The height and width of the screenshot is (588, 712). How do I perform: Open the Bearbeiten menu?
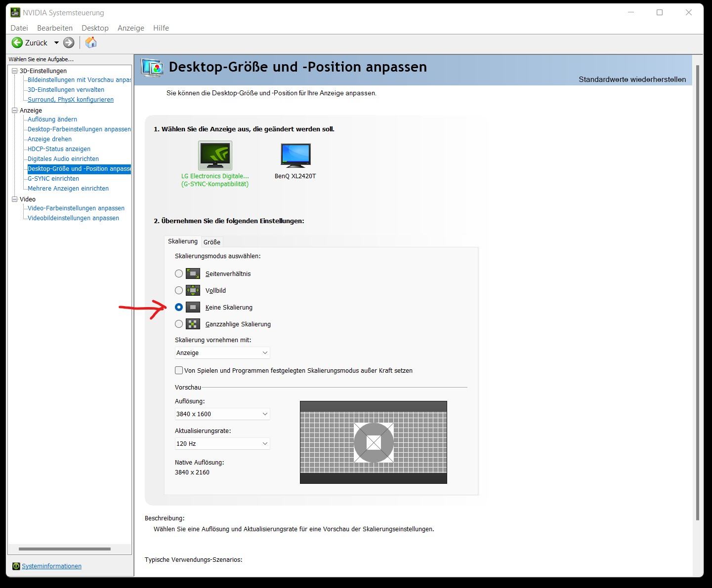(55, 28)
